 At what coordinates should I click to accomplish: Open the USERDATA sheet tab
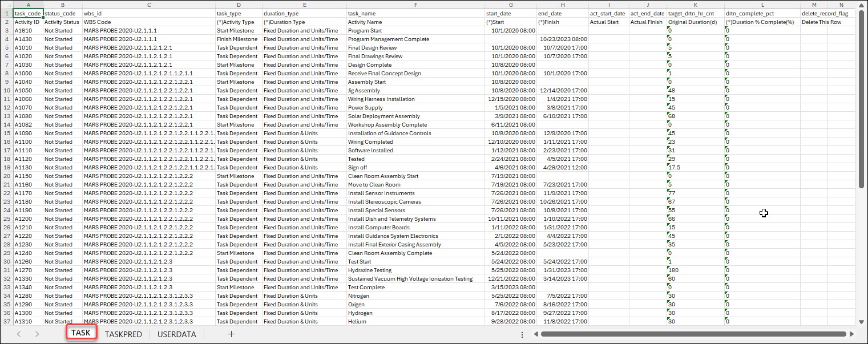(176, 334)
